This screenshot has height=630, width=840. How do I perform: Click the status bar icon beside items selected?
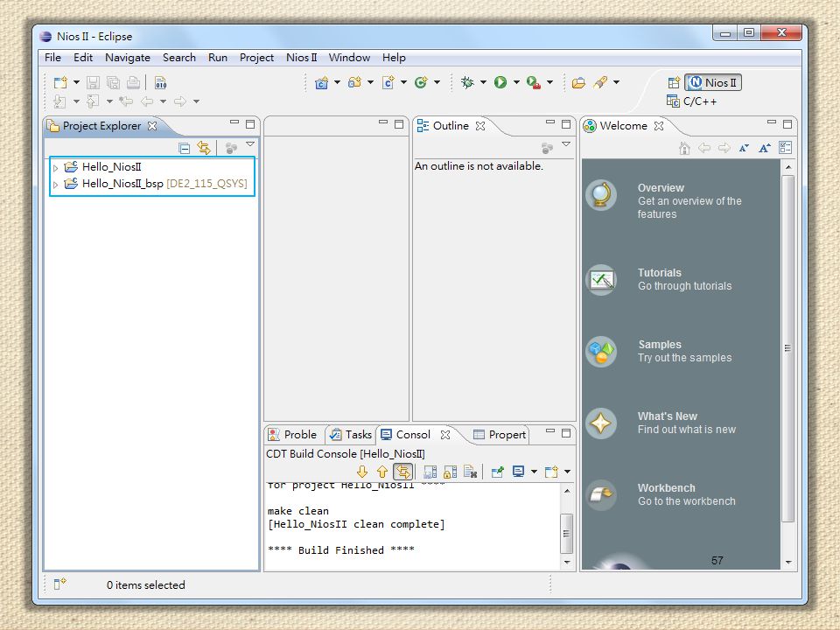59,584
